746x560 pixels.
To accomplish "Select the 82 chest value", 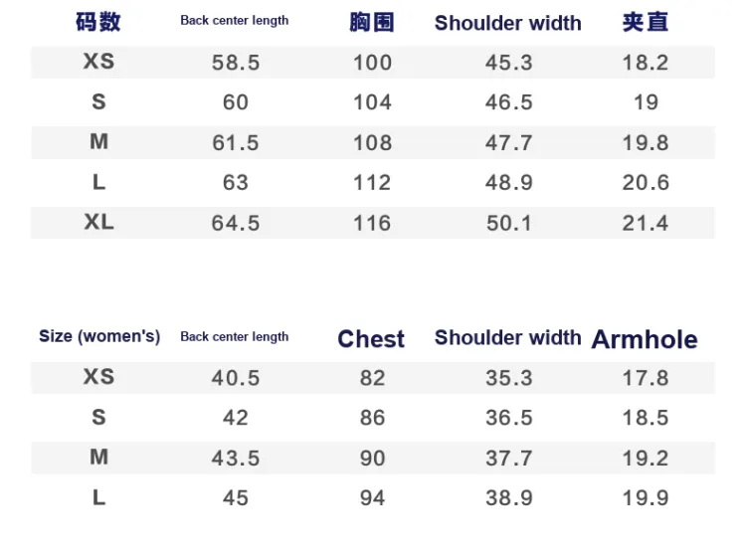I will (x=372, y=378).
